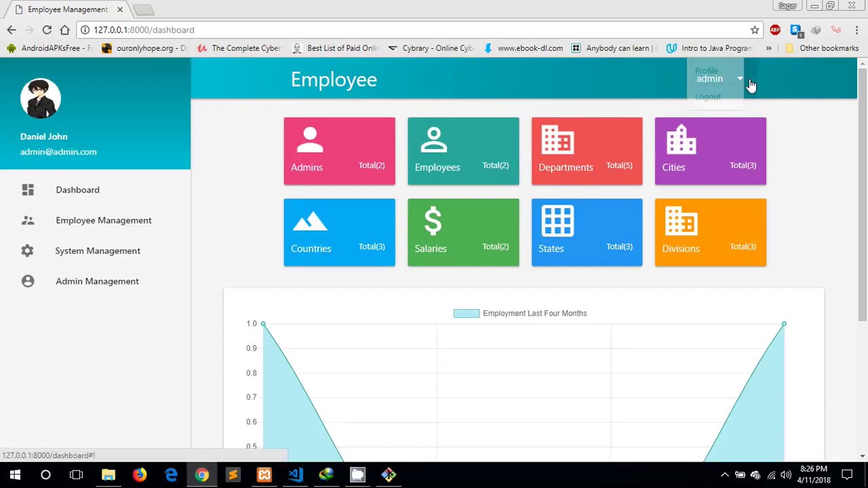Image resolution: width=868 pixels, height=488 pixels.
Task: Click the admin@admin.com email text
Action: (58, 152)
